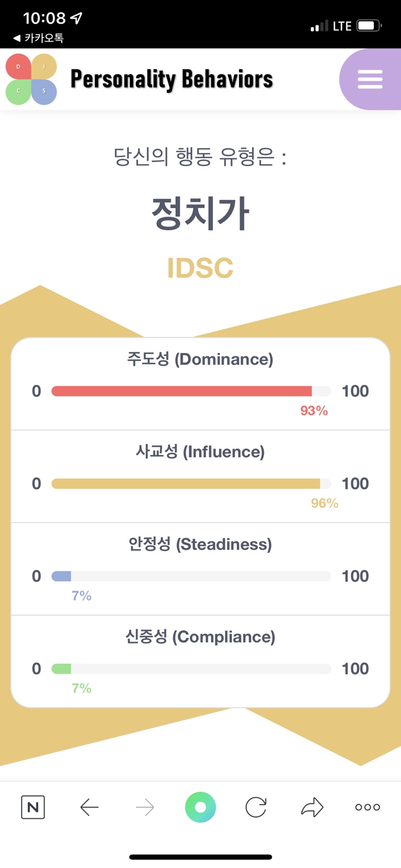Click the green Compliance progress bar
The image size is (401, 868).
pyautogui.click(x=191, y=668)
